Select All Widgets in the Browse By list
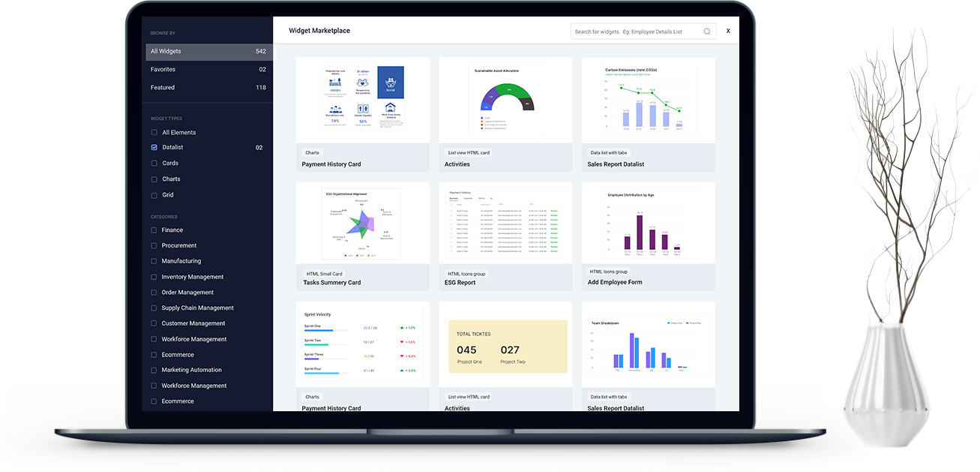 click(208, 52)
